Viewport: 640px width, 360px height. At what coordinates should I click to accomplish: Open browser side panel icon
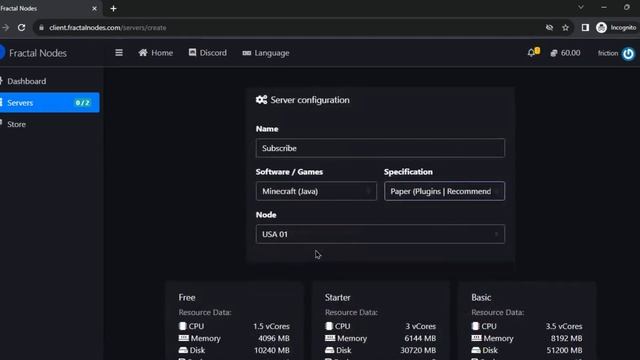pos(585,27)
